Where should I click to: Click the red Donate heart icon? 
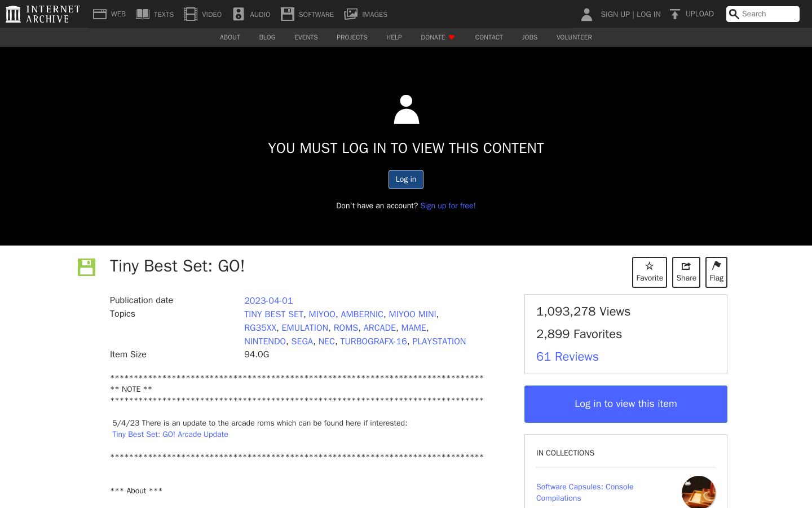[452, 37]
